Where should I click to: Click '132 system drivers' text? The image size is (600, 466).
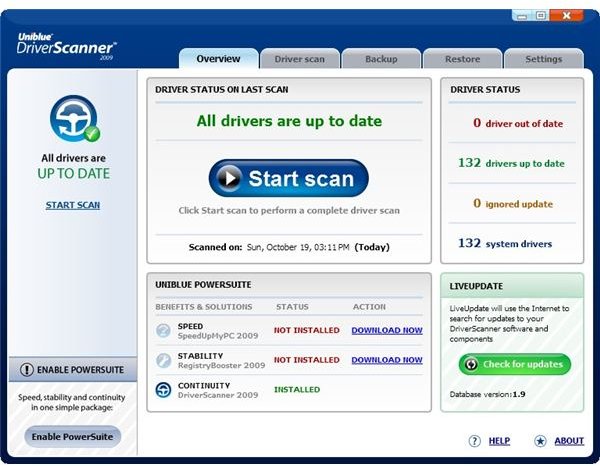click(x=505, y=243)
